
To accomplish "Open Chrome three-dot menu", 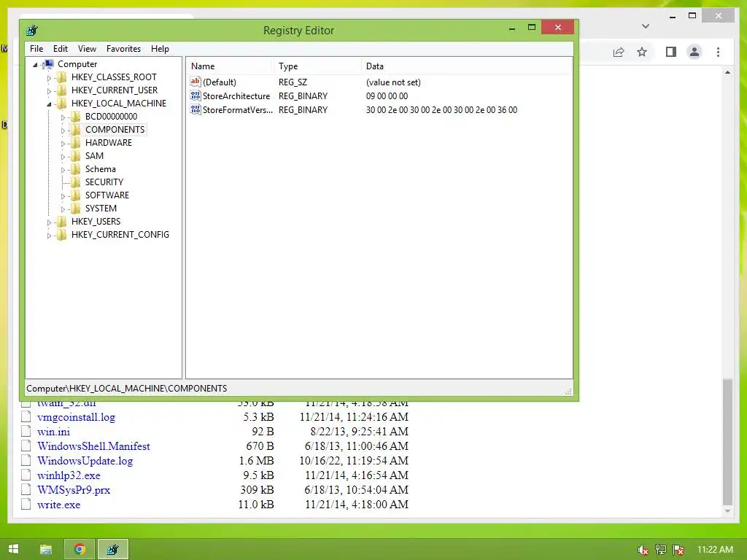I will point(718,52).
